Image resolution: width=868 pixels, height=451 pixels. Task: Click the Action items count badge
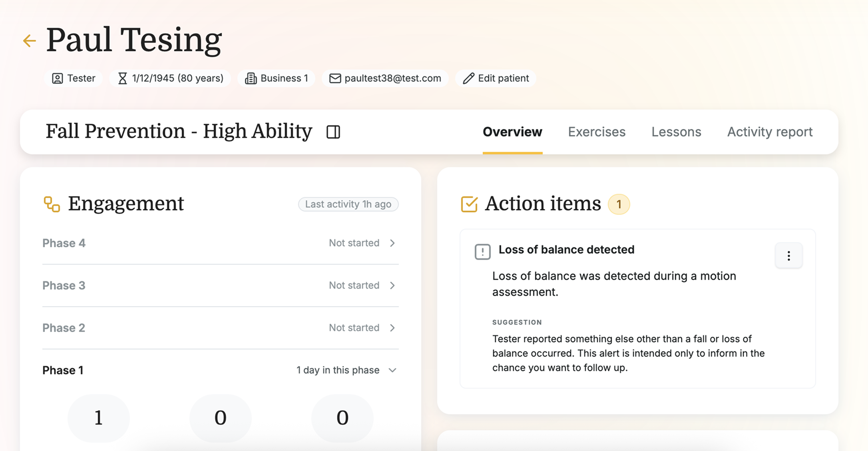pyautogui.click(x=619, y=204)
